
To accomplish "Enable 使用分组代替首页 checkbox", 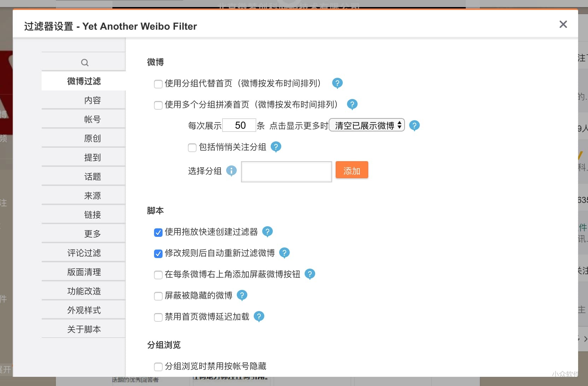I will [x=158, y=84].
